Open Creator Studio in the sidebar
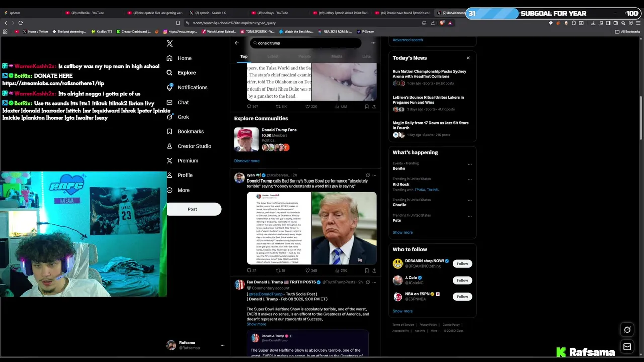Screen dimensions: 644x362 (188, 146)
